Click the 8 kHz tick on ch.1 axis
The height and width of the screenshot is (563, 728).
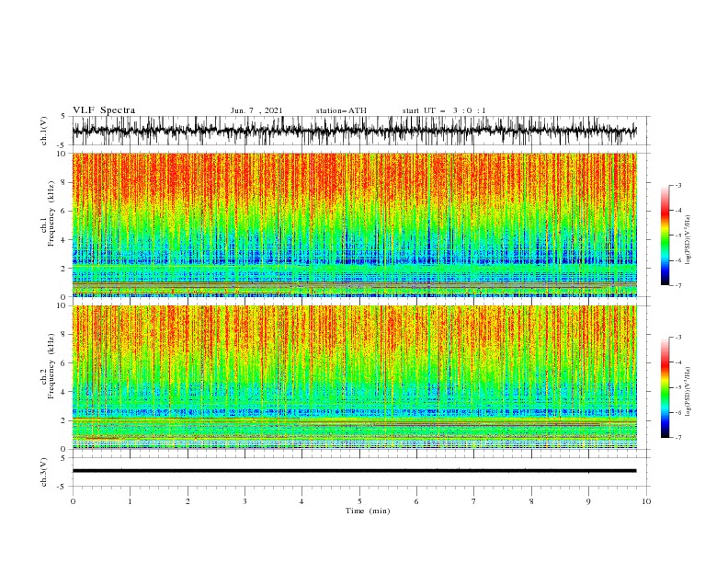[63, 182]
